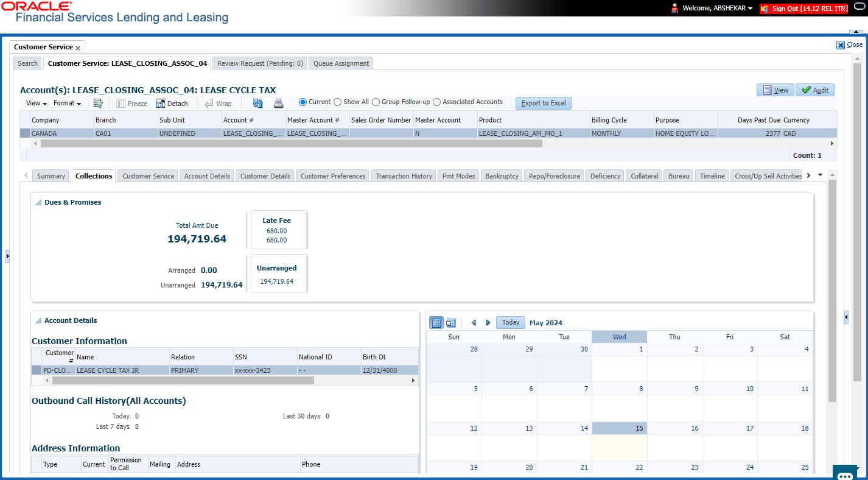The width and height of the screenshot is (868, 480).
Task: Open the Collateral sub-tab
Action: tap(645, 176)
